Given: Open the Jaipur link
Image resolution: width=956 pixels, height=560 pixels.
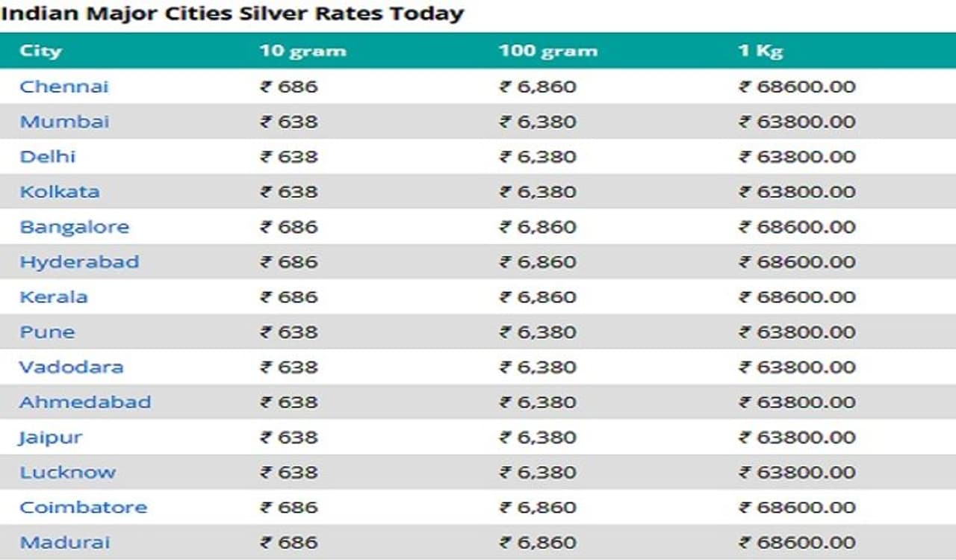Looking at the screenshot, I should point(51,438).
